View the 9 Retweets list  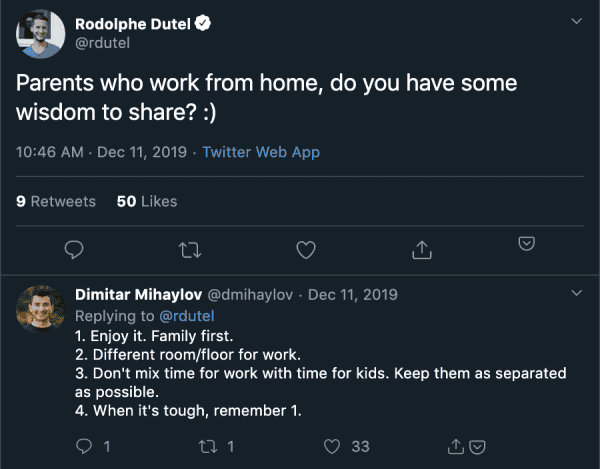point(56,201)
